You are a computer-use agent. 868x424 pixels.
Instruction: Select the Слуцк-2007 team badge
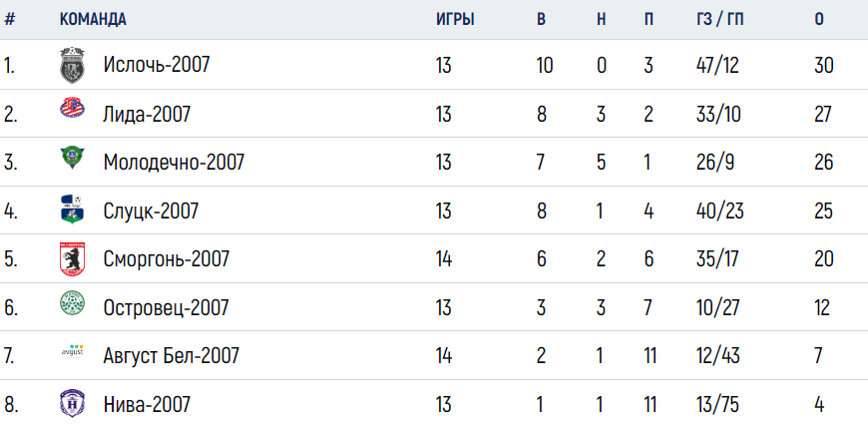72,209
